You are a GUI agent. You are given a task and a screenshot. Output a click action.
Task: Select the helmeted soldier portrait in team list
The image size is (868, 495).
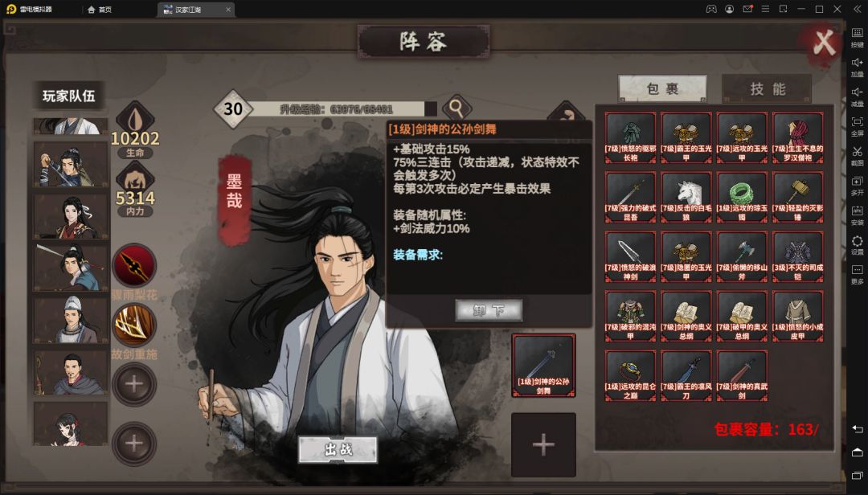tap(71, 320)
